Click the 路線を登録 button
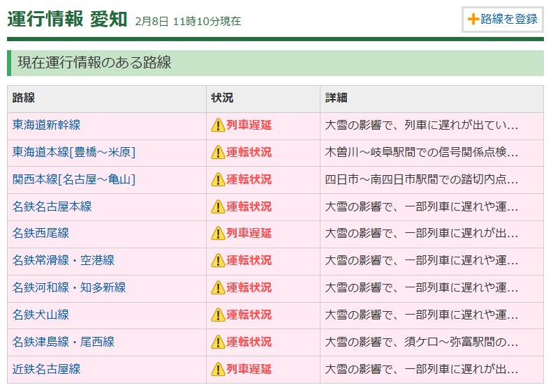The height and width of the screenshot is (392, 553). [503, 20]
